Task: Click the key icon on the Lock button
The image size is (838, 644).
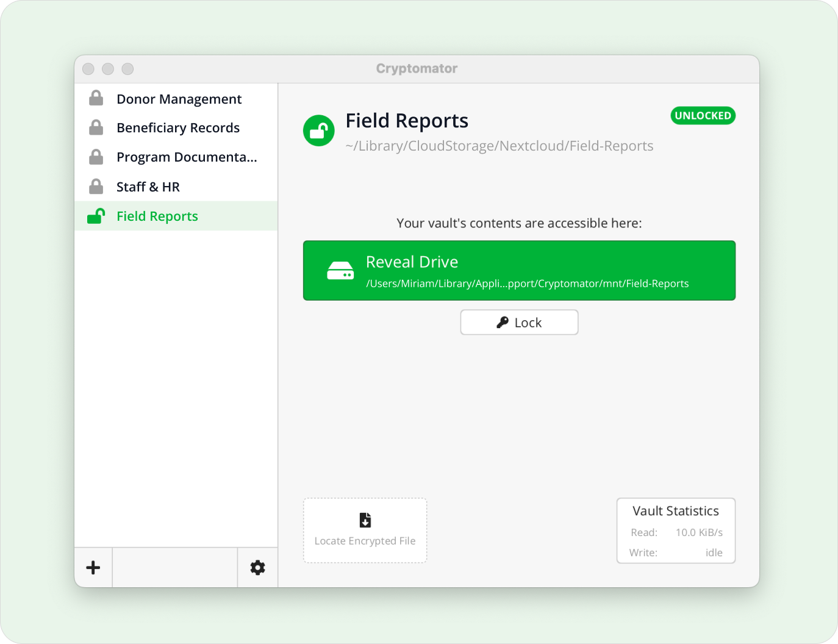Action: click(x=503, y=322)
